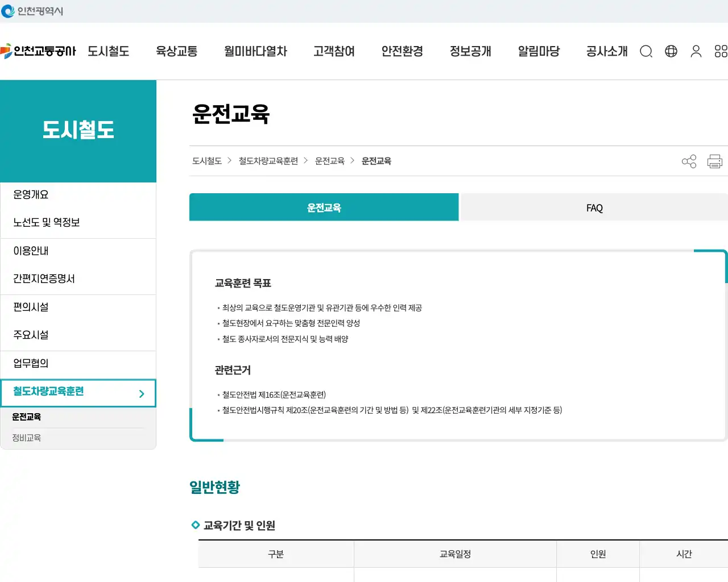728x582 pixels.
Task: Click the 구분 table column header
Action: pyautogui.click(x=276, y=554)
